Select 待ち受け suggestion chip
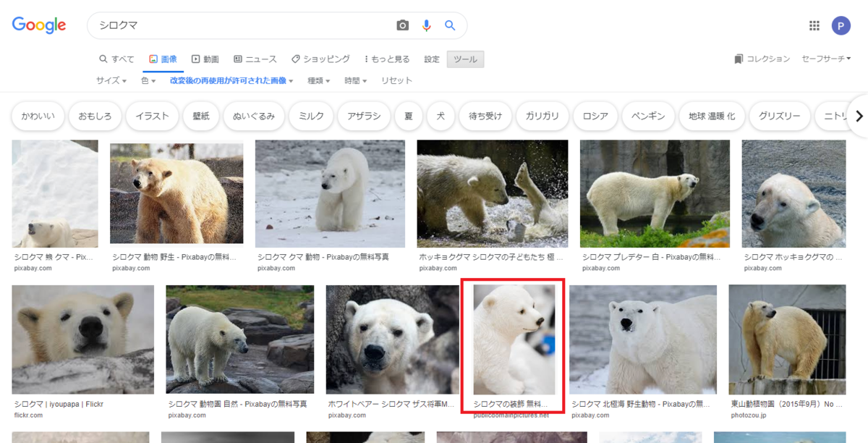 tap(485, 116)
